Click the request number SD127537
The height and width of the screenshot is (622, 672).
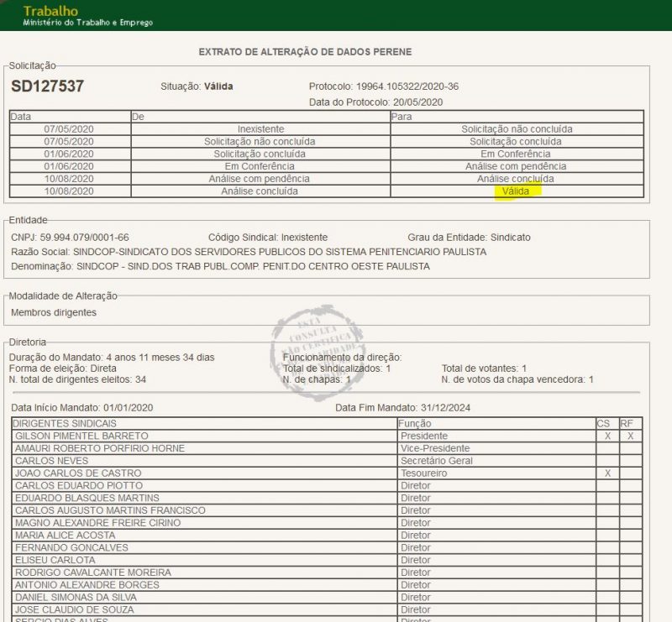(48, 86)
